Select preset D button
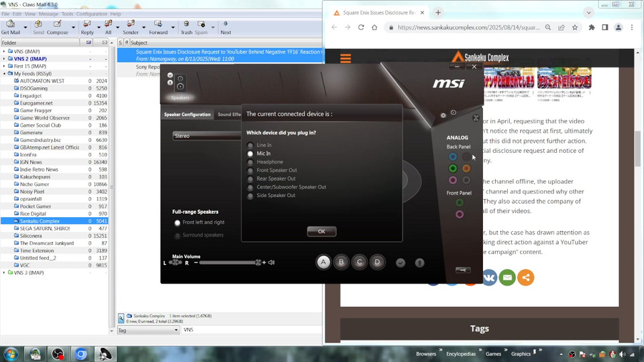The width and height of the screenshot is (644, 362). [x=377, y=262]
